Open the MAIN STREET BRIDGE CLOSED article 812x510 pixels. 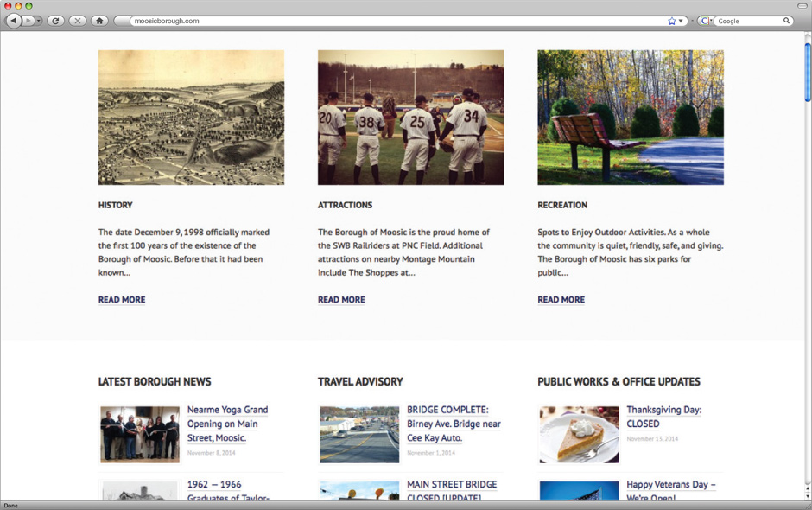coord(452,491)
